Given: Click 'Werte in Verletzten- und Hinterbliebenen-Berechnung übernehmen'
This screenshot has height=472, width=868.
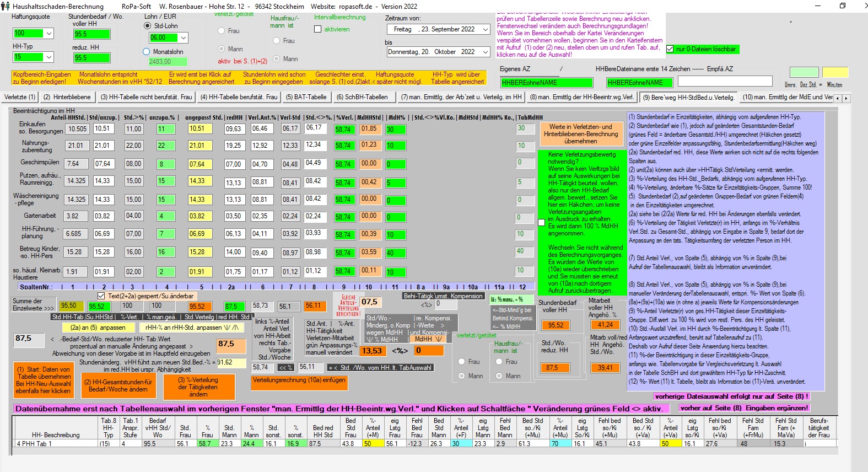Looking at the screenshot, I should pyautogui.click(x=580, y=134).
